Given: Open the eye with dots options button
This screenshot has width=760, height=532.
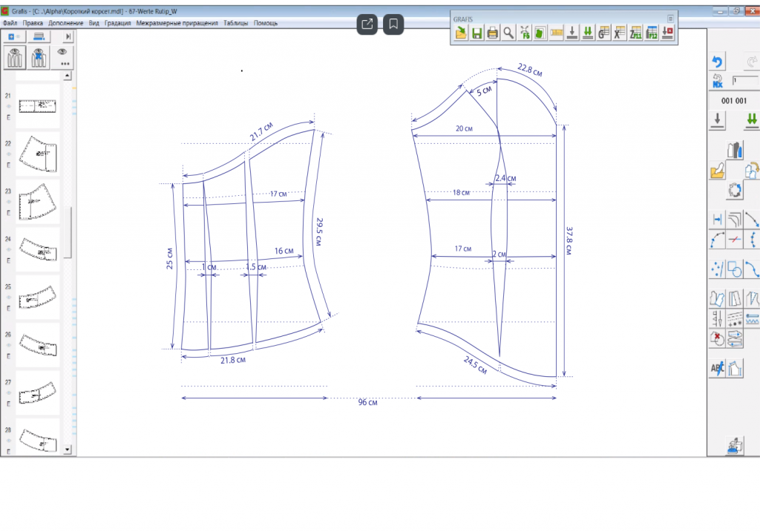Looking at the screenshot, I should pos(64,56).
